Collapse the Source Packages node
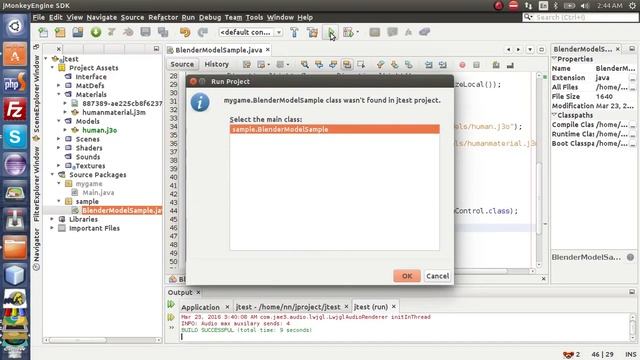The height and width of the screenshot is (360, 640). pos(52,175)
